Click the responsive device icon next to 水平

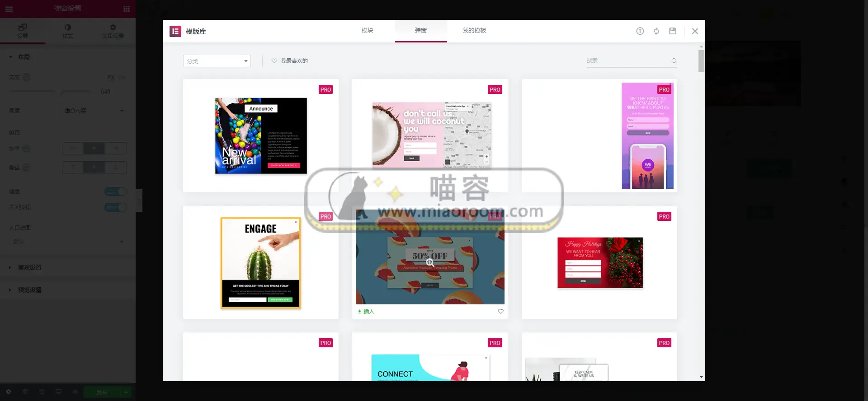click(26, 148)
